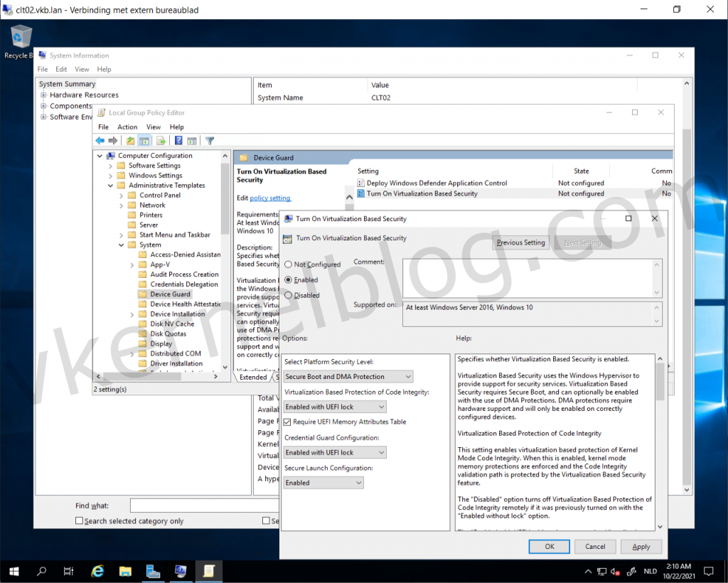
Task: Switch to the Extended tab
Action: coord(252,377)
